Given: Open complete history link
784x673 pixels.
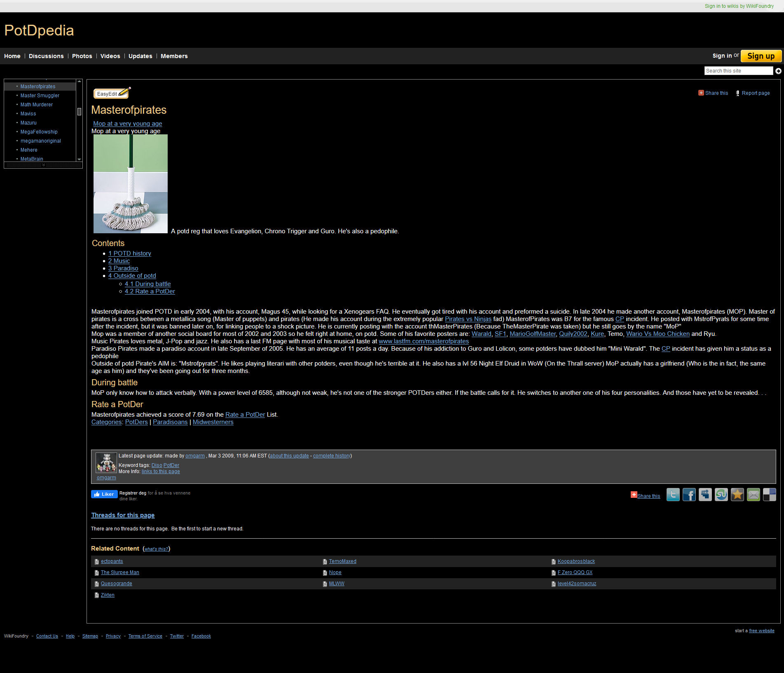Looking at the screenshot, I should pyautogui.click(x=332, y=456).
